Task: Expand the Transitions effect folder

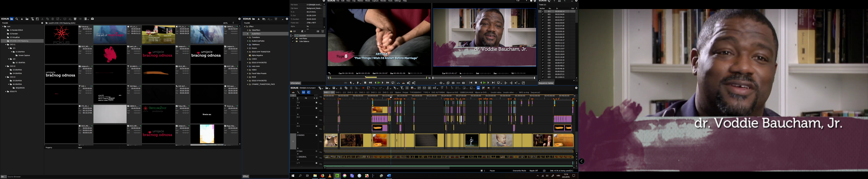Action: [x=247, y=37]
